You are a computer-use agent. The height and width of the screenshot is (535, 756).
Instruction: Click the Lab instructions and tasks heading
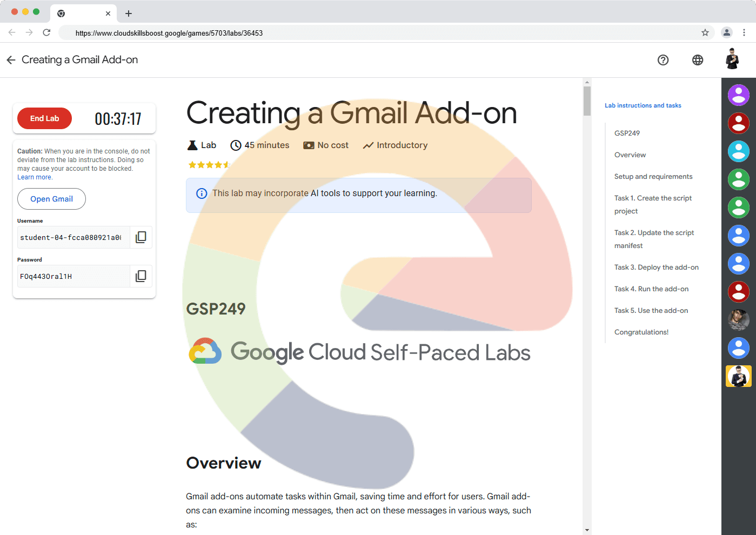click(643, 105)
